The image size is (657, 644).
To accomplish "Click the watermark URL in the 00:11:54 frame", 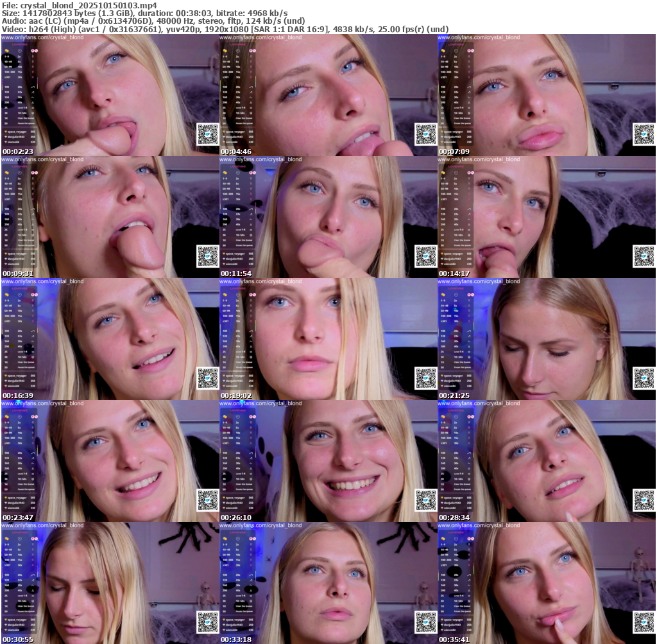I will pos(260,160).
